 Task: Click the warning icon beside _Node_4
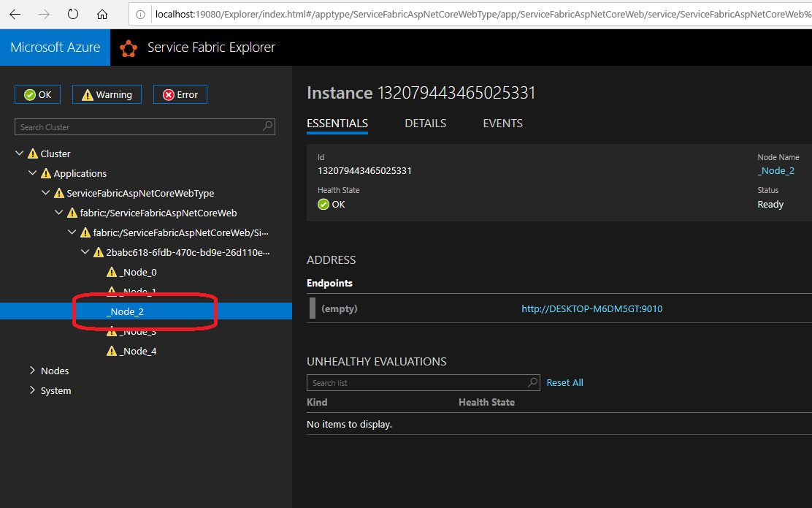111,351
